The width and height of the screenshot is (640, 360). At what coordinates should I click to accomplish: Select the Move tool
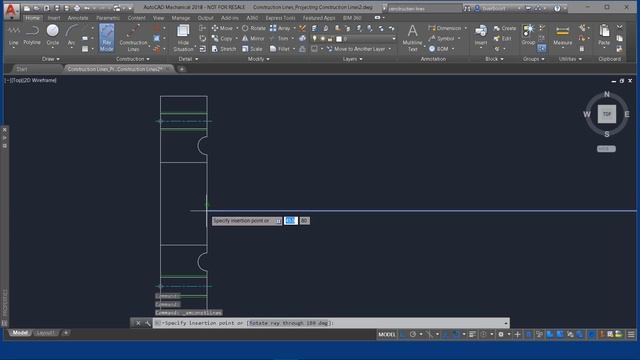point(222,28)
